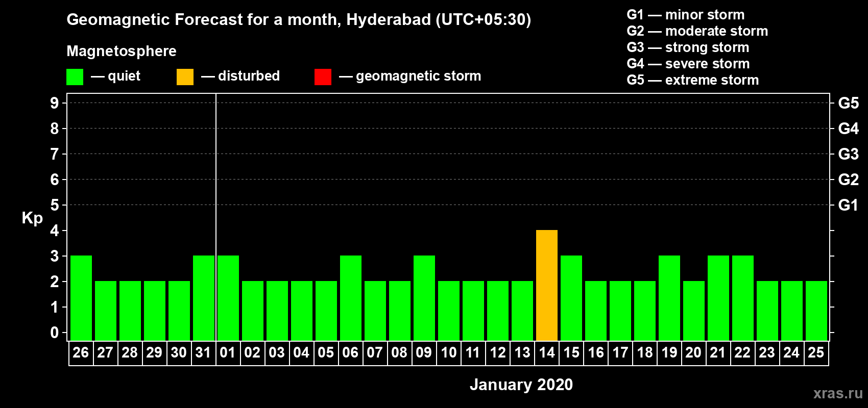Click the date label 24 on the axis
The image size is (868, 408).
tap(791, 353)
